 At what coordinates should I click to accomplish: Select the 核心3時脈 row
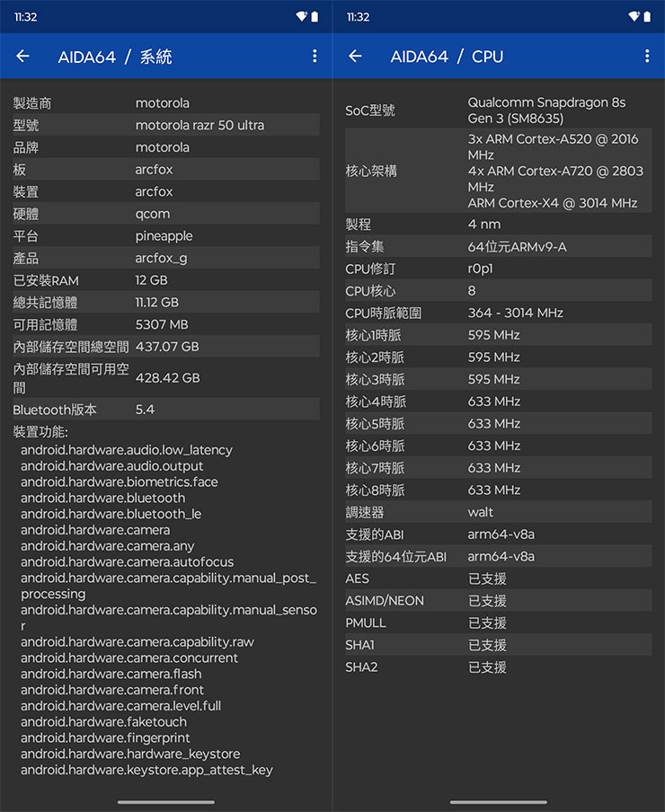tap(498, 379)
